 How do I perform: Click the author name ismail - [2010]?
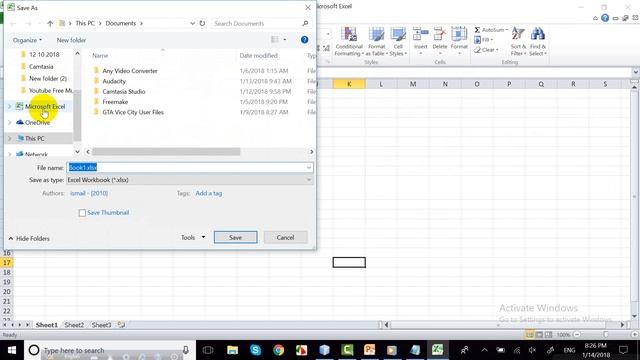[x=89, y=193]
